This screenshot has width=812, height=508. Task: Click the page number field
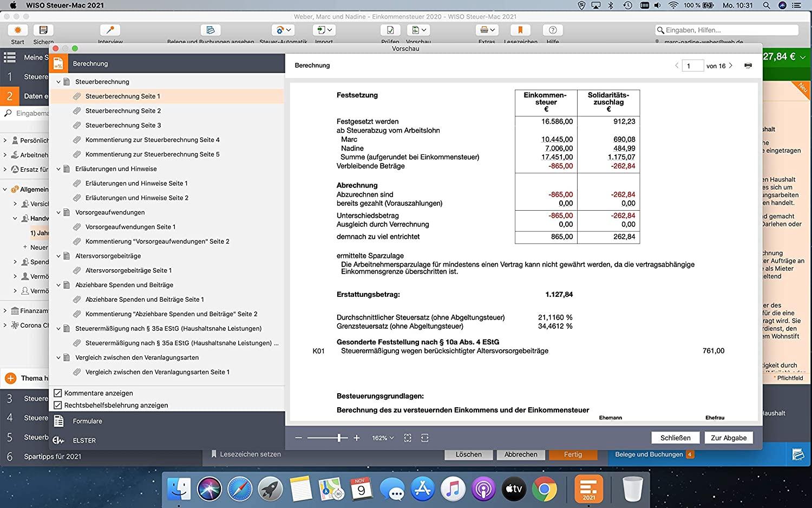[x=692, y=66]
